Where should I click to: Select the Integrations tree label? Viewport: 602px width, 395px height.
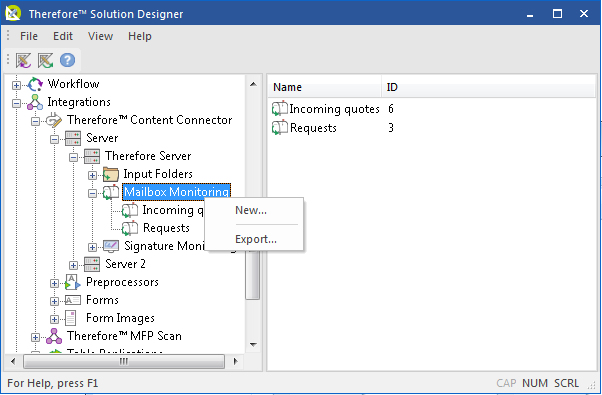pyautogui.click(x=79, y=102)
